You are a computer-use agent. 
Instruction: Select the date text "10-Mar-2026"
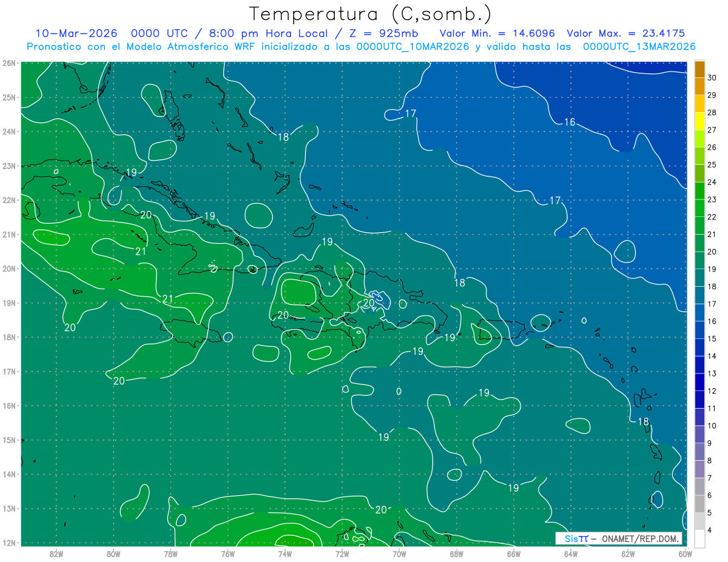click(76, 33)
